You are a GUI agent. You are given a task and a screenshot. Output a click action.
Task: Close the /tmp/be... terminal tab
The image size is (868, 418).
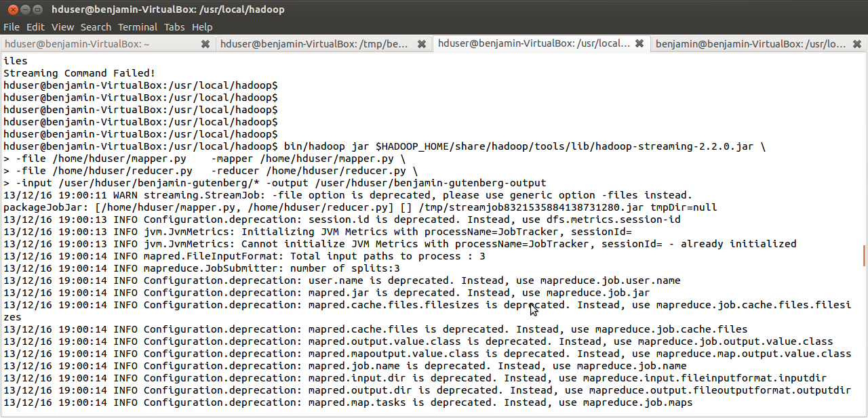tap(422, 44)
